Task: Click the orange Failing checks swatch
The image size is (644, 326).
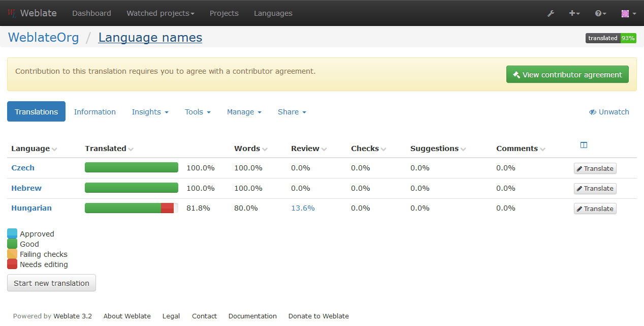Action: click(12, 254)
